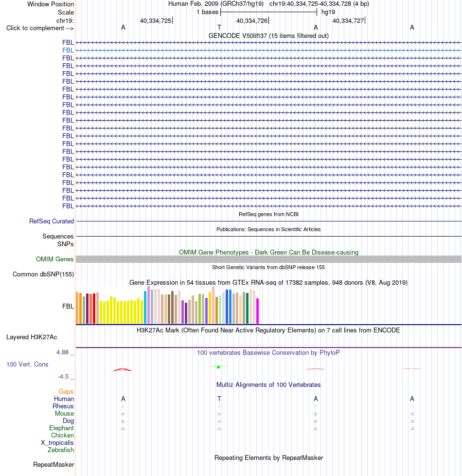Image resolution: width=462 pixels, height=476 pixels.
Task: Click the 40,334,725 position marker
Action: [156, 20]
